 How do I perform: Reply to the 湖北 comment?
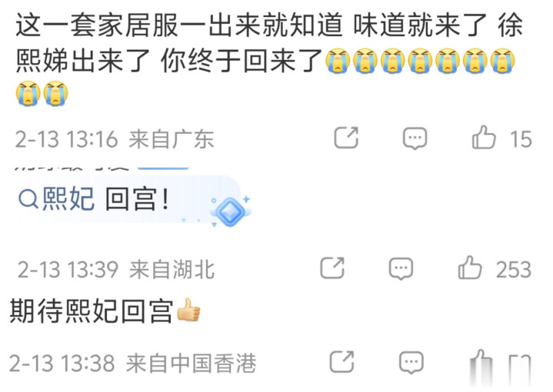click(401, 269)
